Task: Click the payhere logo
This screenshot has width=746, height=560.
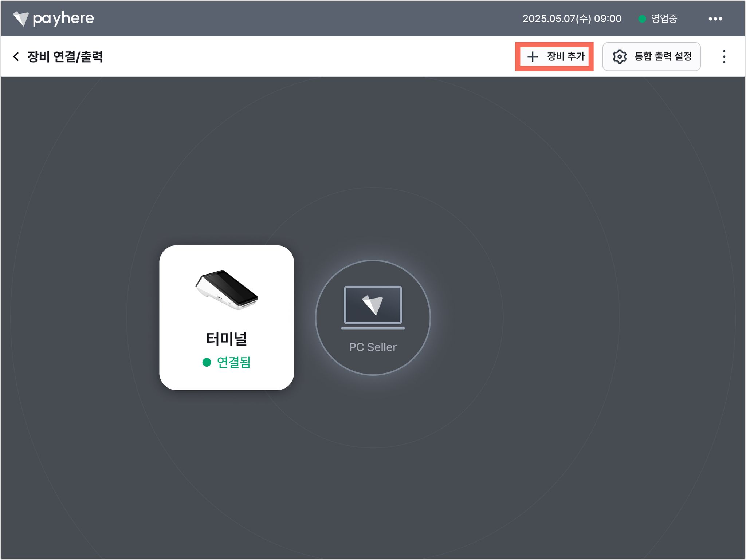Action: [x=53, y=18]
